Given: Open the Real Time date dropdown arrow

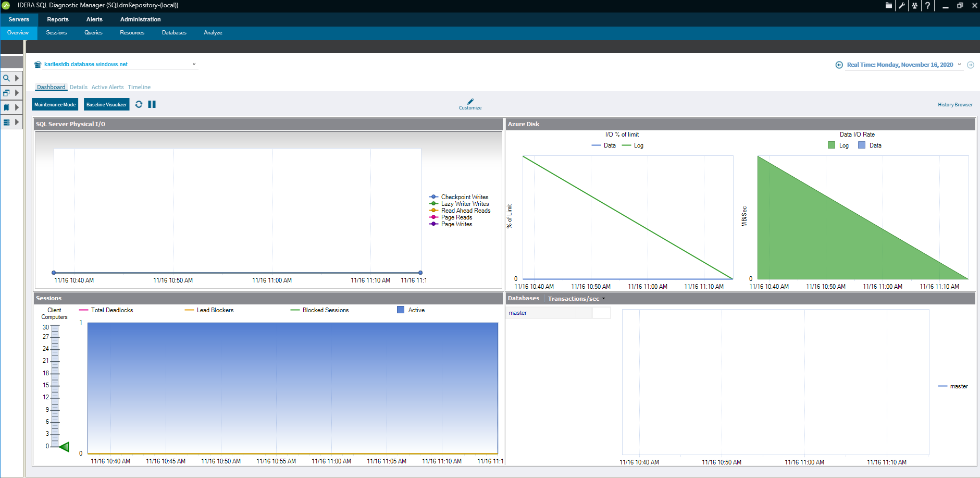Looking at the screenshot, I should tap(959, 65).
